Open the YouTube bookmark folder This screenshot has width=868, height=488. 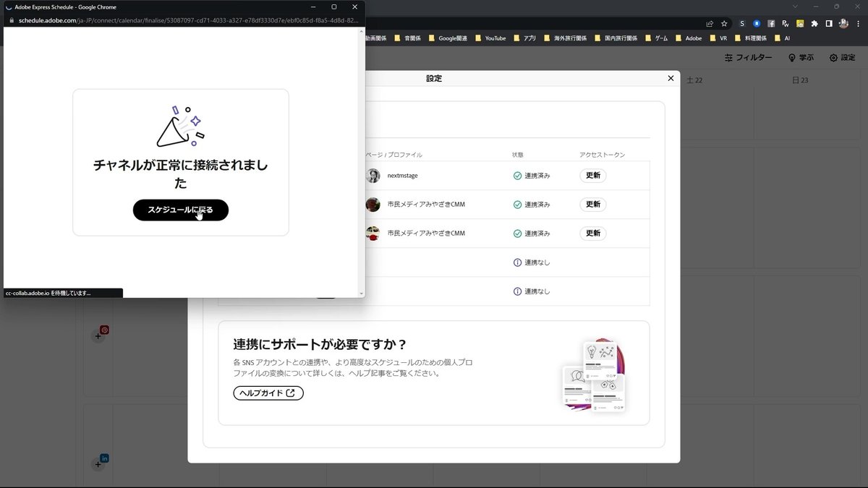[x=490, y=38]
